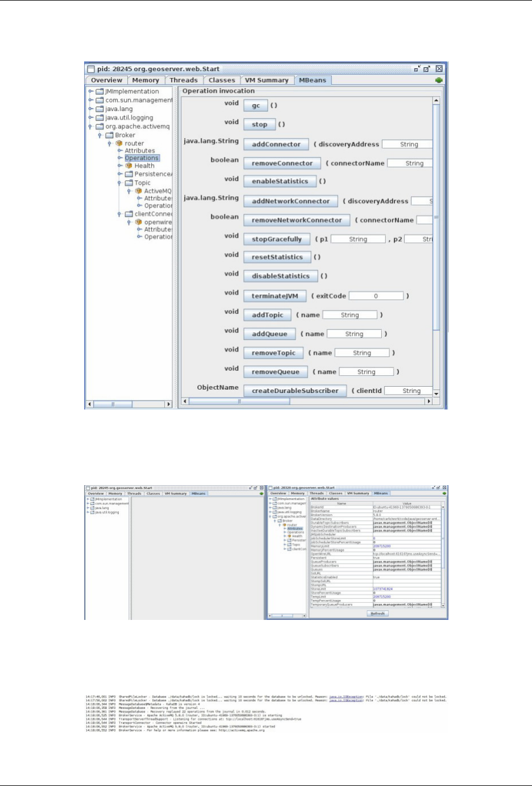Click the com.sun.management folder icon in large window
Viewport: 532px width, 786px height.
(x=99, y=100)
